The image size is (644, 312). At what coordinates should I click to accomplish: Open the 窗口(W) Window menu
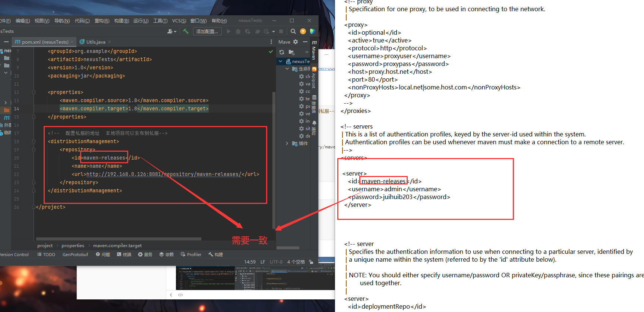198,21
